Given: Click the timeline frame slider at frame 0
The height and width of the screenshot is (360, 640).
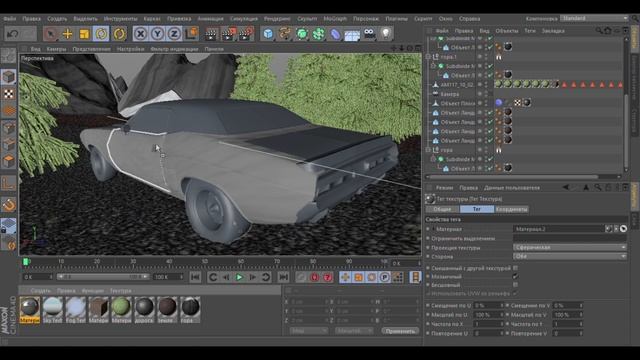Looking at the screenshot, I should tap(26, 262).
